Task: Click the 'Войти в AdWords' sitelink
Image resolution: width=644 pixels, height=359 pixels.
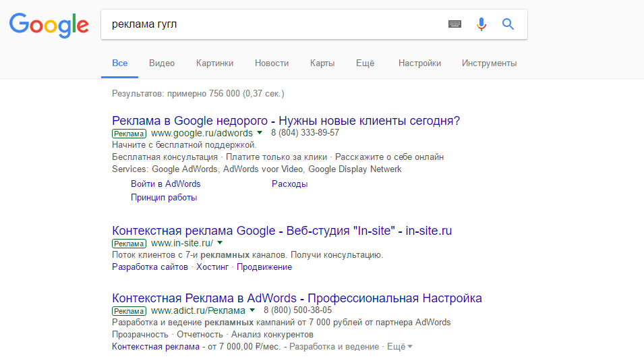Action: click(x=165, y=184)
